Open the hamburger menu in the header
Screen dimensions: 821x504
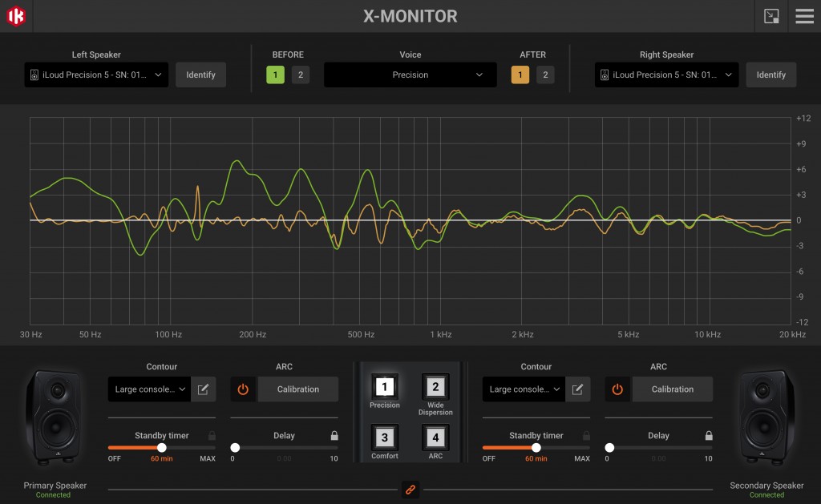[805, 15]
